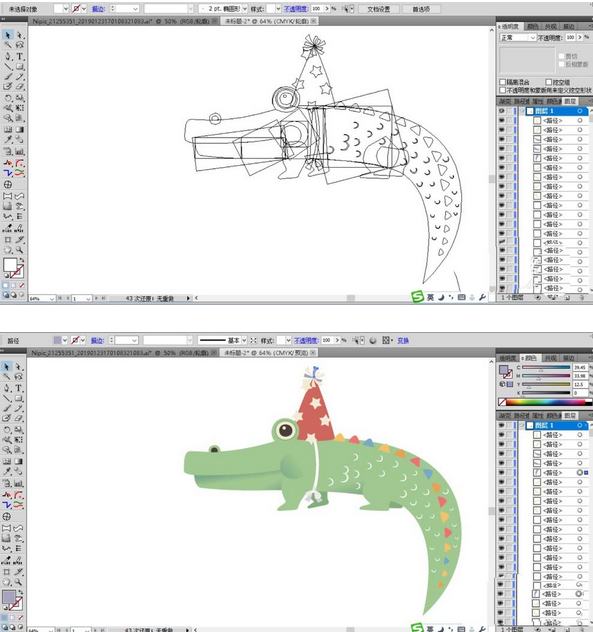Viewport: 593px width, 632px height.
Task: Enable the 隔离混合 checkbox
Action: (x=503, y=82)
